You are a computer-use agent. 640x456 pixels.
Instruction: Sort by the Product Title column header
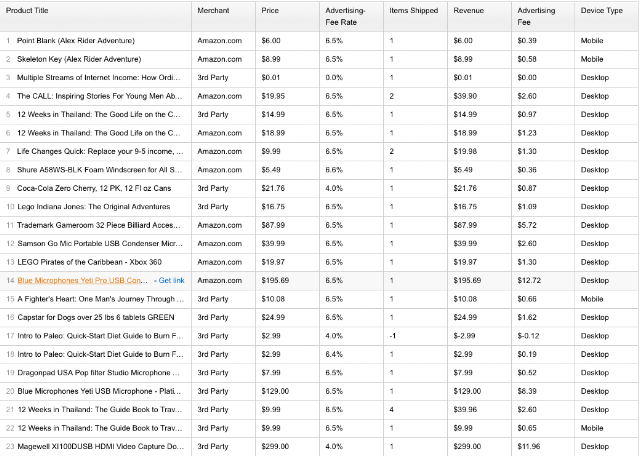[27, 11]
